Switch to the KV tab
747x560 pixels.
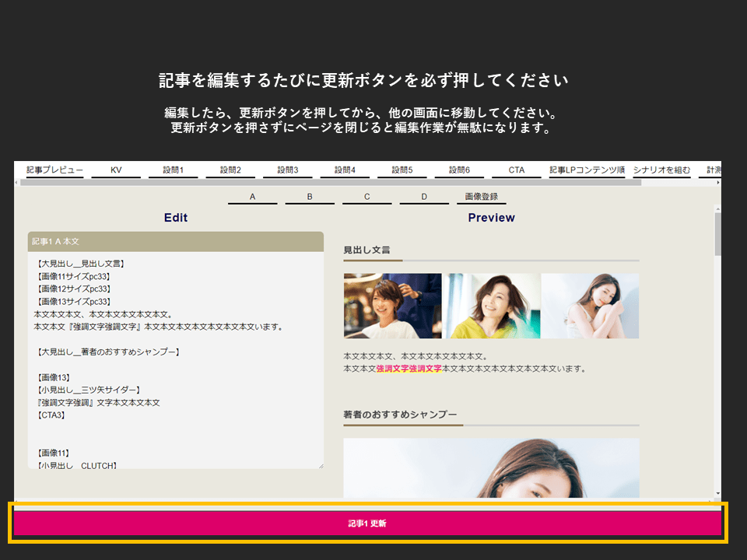(116, 170)
